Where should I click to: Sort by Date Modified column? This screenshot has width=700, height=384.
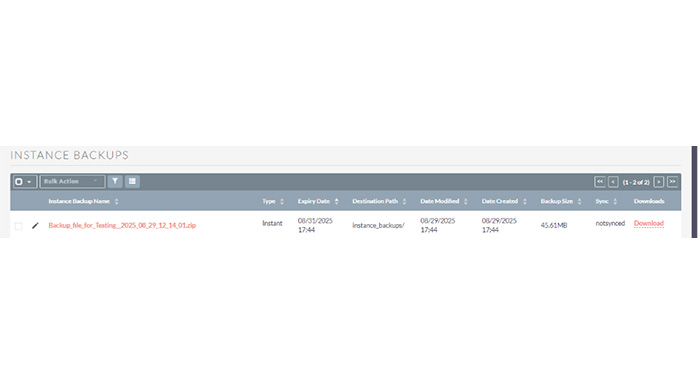(x=444, y=201)
